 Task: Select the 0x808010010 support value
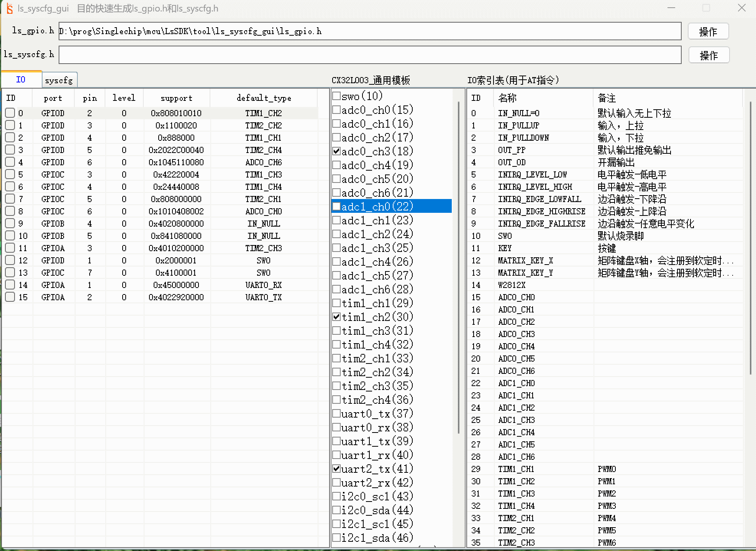pos(176,113)
